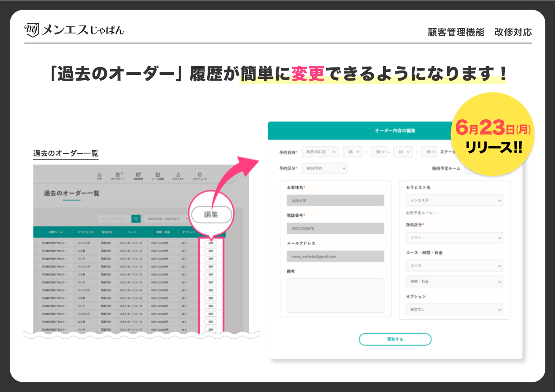555x392 pixels.
Task: Click the teal magnifier search icon
Action: pyautogui.click(x=136, y=218)
